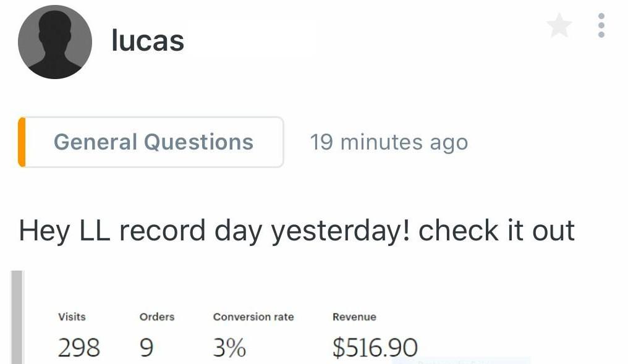Click the word 'yesterday!' in the message
This screenshot has width=628, height=364.
[342, 231]
